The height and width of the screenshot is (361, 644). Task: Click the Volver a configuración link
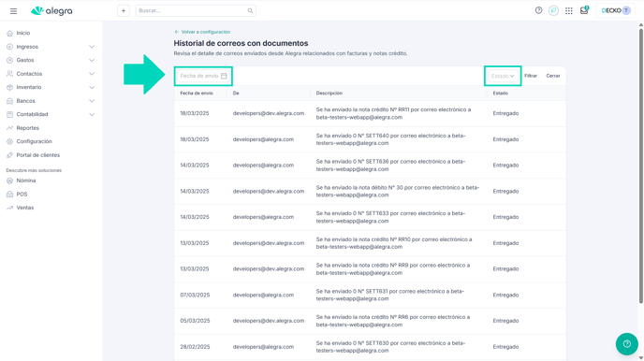202,32
